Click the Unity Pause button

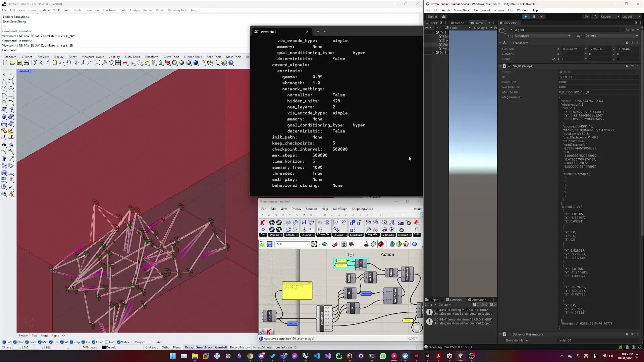[x=534, y=16]
